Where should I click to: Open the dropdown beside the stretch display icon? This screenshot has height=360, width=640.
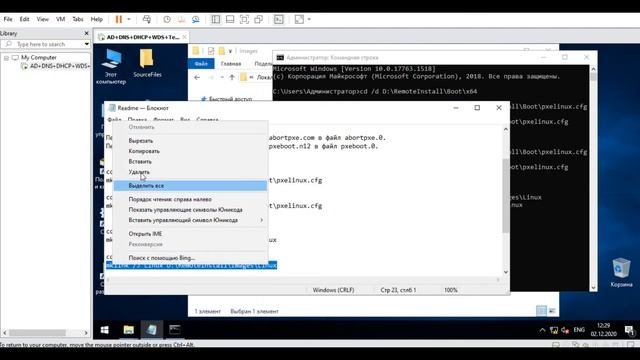click(309, 19)
